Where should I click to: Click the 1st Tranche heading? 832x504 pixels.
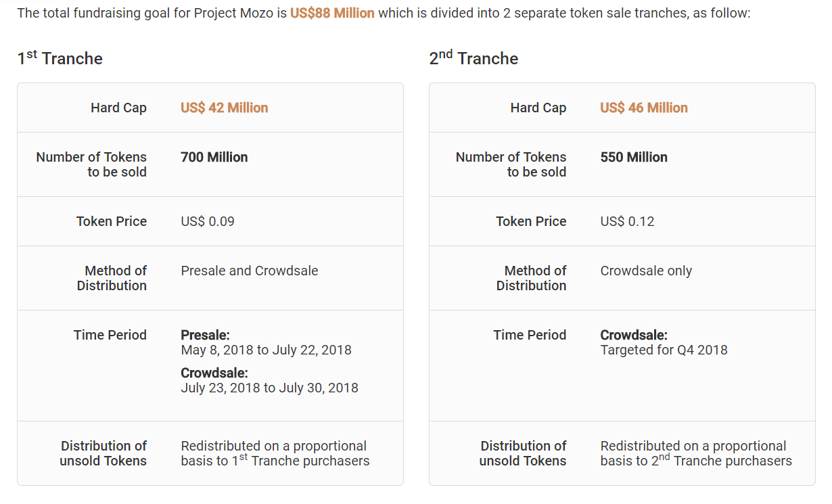click(60, 59)
